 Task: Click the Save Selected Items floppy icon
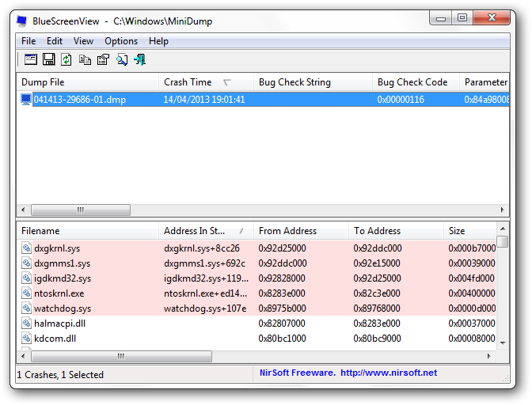(49, 59)
